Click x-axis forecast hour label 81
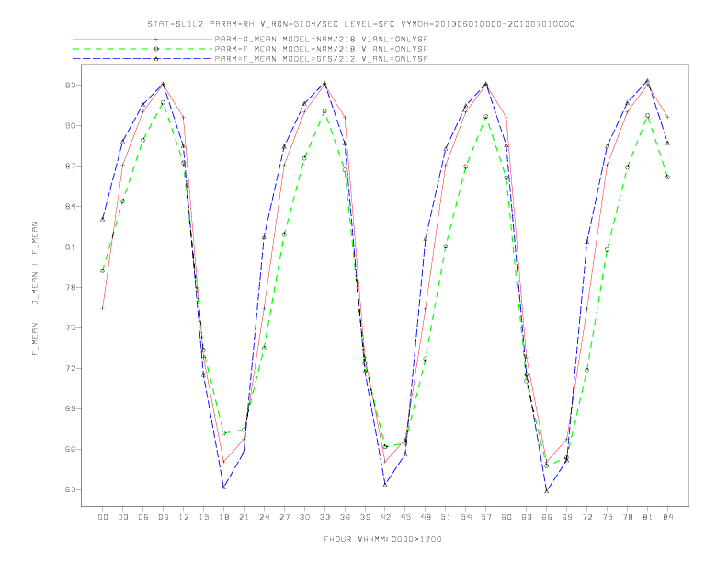728x563 pixels. click(648, 517)
